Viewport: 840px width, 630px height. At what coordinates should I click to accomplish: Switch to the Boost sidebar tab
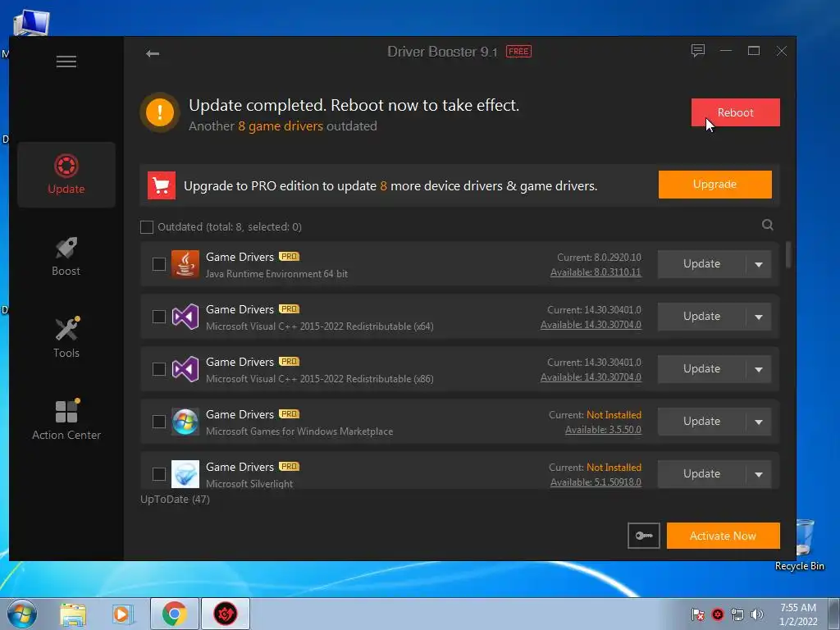pos(66,257)
